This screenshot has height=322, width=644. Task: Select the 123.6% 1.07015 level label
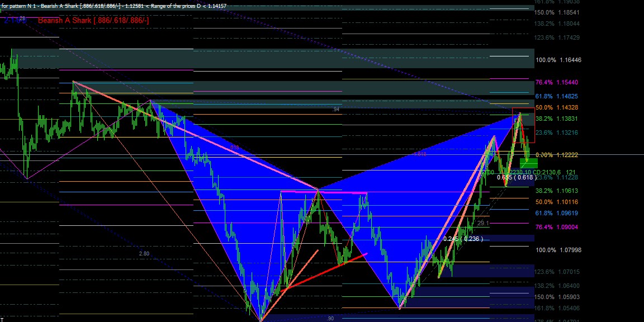click(x=557, y=272)
